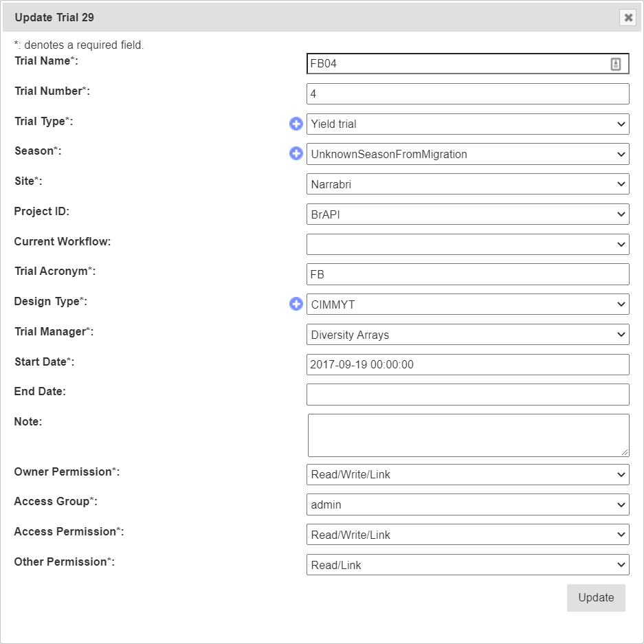
Task: Click the Update button
Action: (596, 598)
